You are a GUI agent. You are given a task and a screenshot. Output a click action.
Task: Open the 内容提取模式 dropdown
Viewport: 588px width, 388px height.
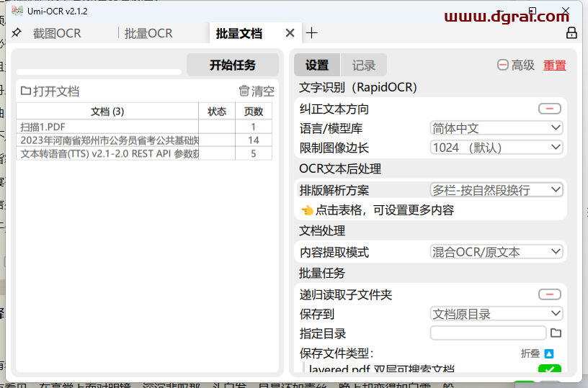496,252
